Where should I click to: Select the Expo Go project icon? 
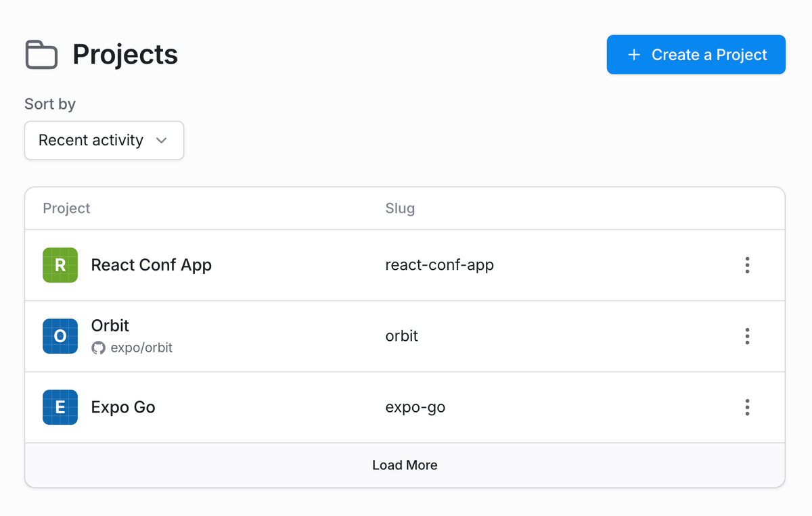60,407
